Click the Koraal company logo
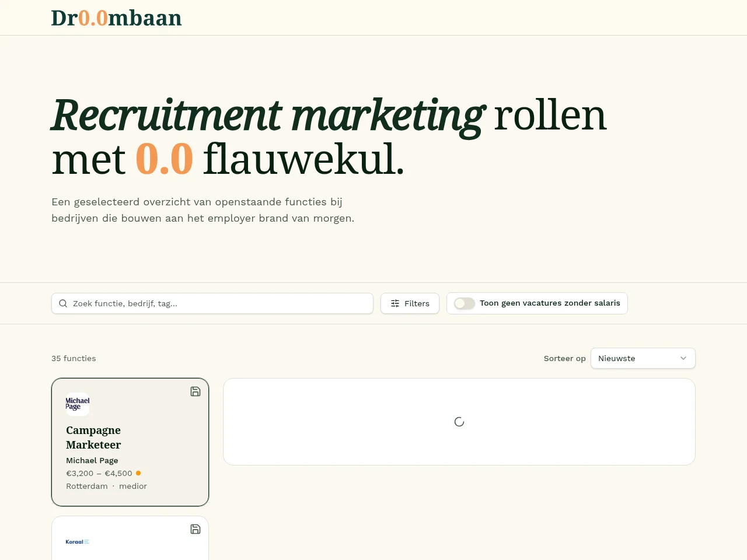Viewport: 747px width, 560px height. (x=78, y=542)
